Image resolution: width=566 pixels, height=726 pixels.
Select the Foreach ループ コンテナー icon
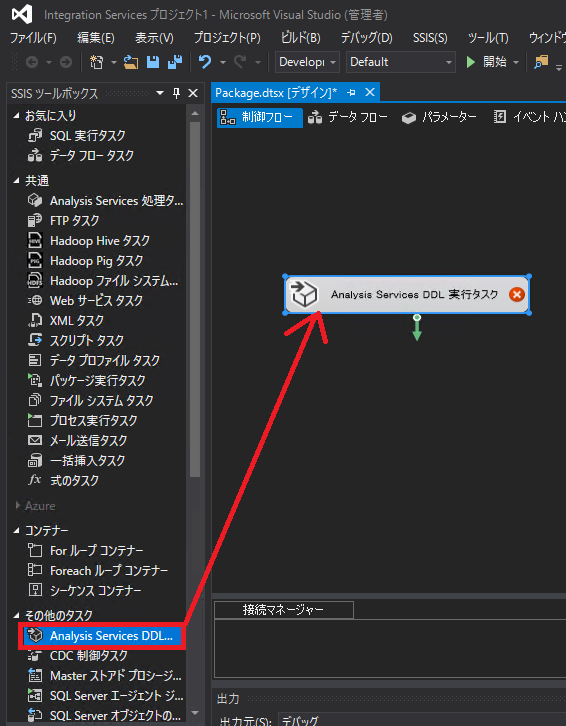[x=35, y=570]
